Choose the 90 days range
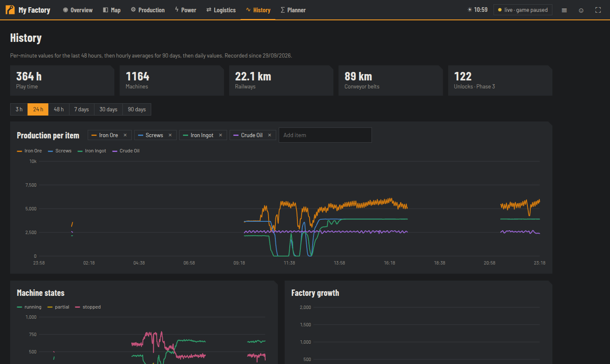The width and height of the screenshot is (610, 364). coord(137,109)
